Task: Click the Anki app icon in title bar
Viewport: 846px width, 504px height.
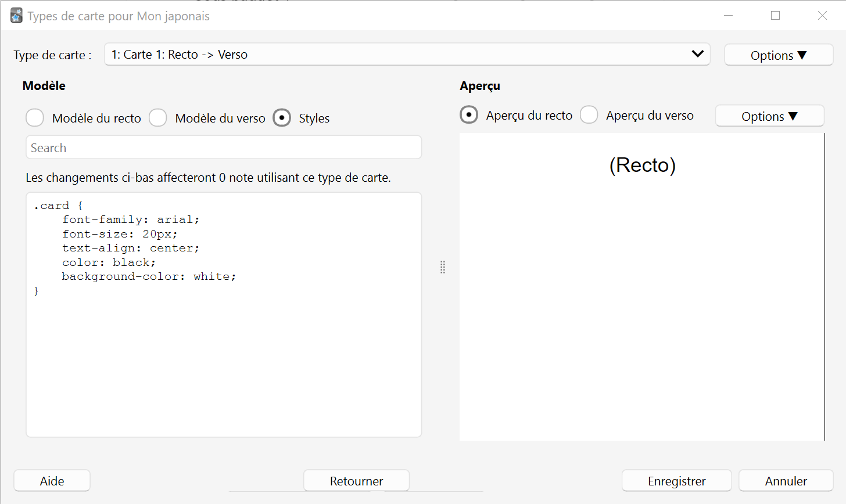Action: tap(16, 16)
